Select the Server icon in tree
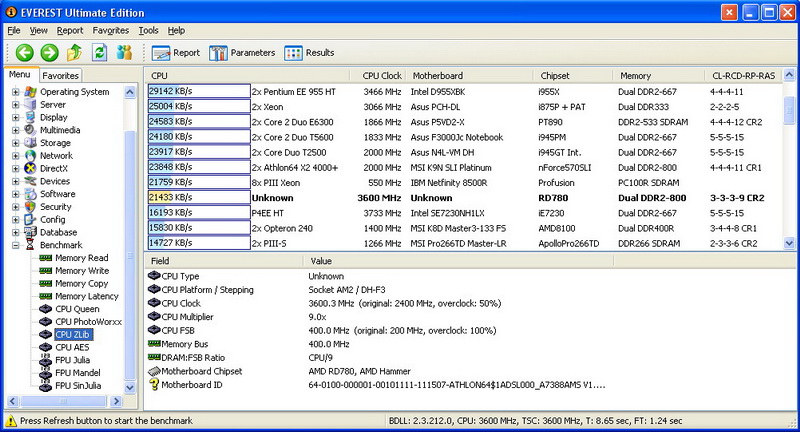Viewport: 800px width, 432px height. [31, 105]
